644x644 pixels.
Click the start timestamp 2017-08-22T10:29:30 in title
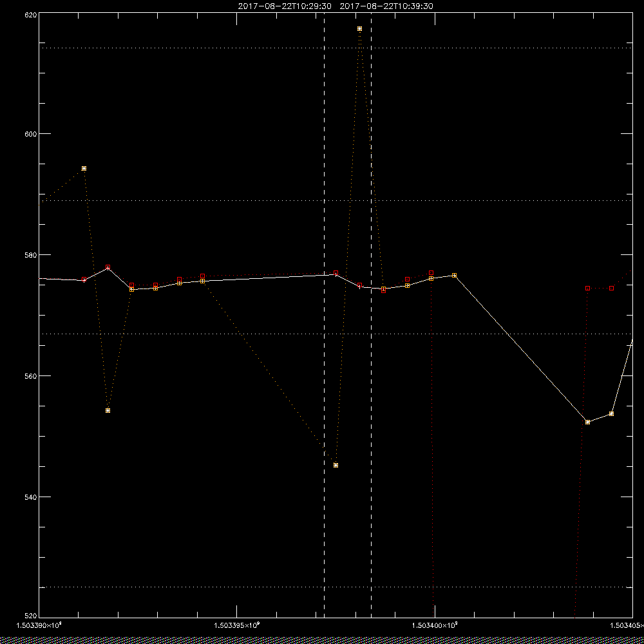pos(285,6)
